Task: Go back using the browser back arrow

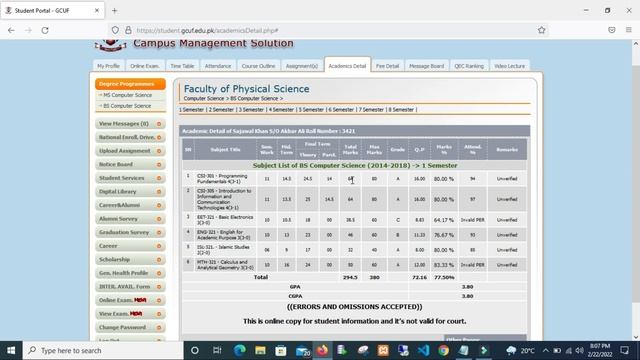Action: tap(11, 30)
